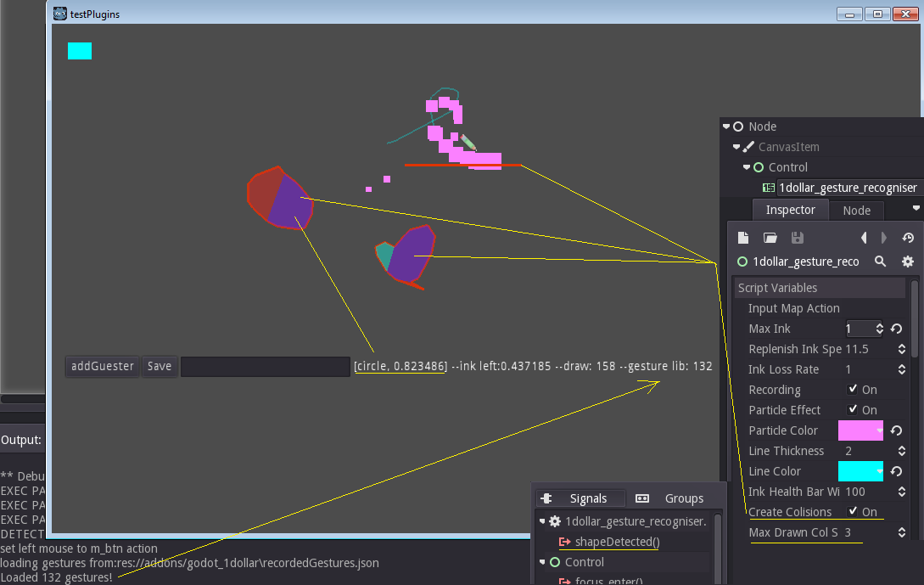The width and height of the screenshot is (924, 585).
Task: Open the object history icon in Inspector
Action: click(908, 238)
